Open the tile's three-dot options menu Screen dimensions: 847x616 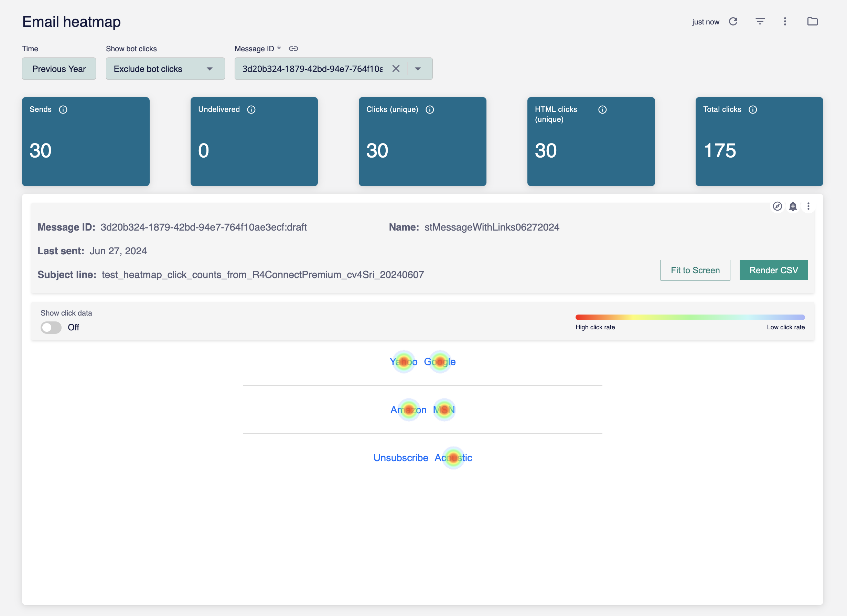[808, 206]
